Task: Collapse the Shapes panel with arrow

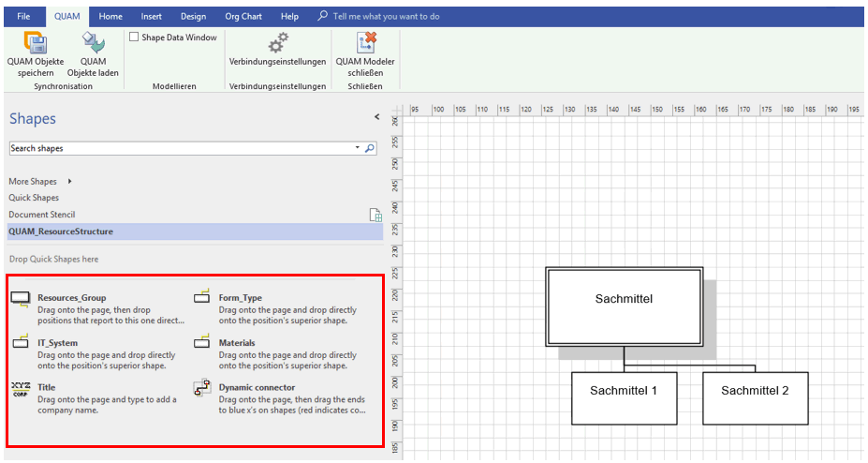Action: (376, 117)
